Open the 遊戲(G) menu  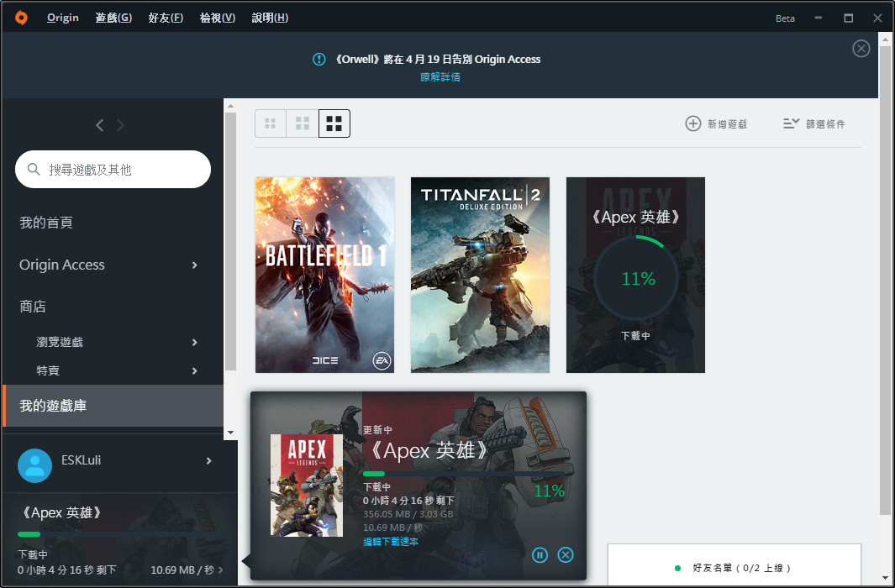click(113, 18)
